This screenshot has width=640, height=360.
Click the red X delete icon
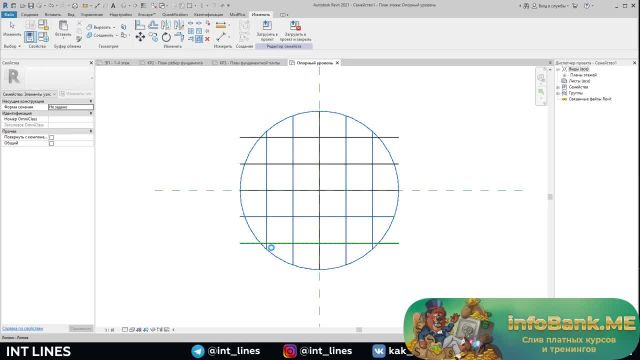click(x=207, y=39)
